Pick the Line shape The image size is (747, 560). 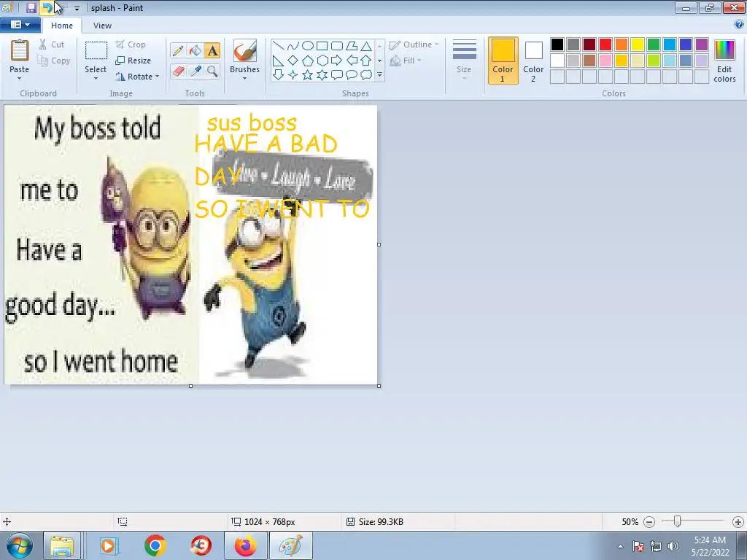[279, 46]
